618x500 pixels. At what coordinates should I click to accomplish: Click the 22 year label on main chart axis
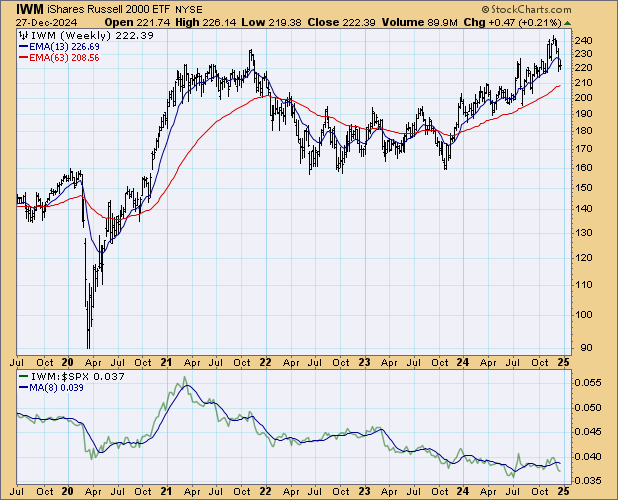[x=265, y=362]
